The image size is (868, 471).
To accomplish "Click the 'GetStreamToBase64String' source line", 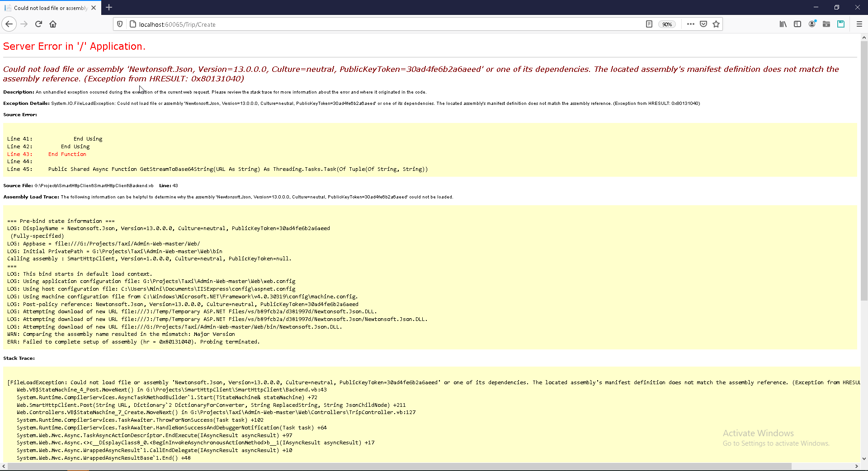I will point(217,169).
